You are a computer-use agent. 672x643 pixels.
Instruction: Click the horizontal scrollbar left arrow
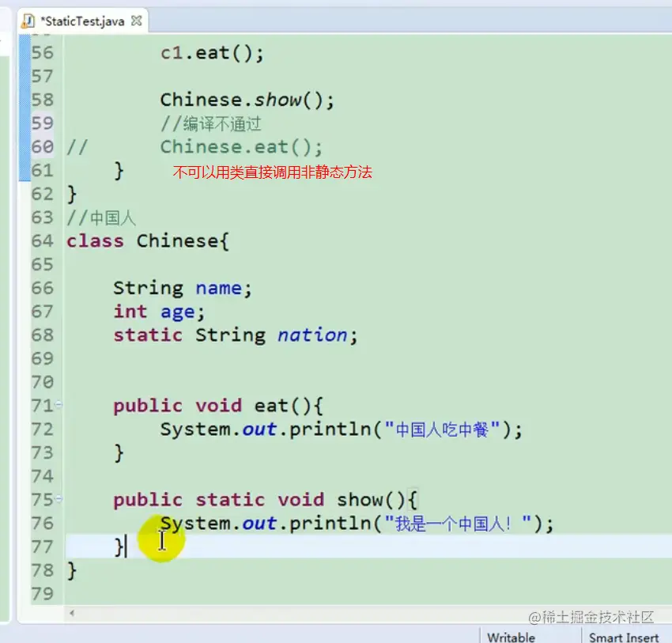[x=72, y=613]
